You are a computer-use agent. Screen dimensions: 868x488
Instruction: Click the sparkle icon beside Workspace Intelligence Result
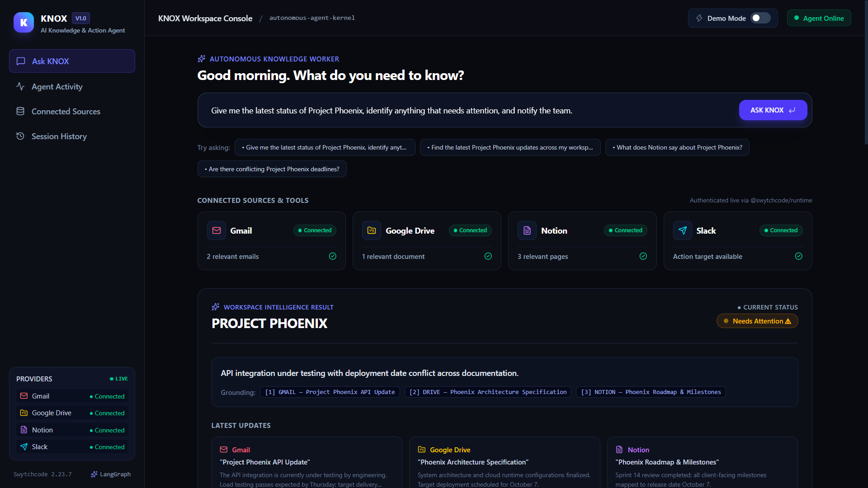click(x=216, y=307)
